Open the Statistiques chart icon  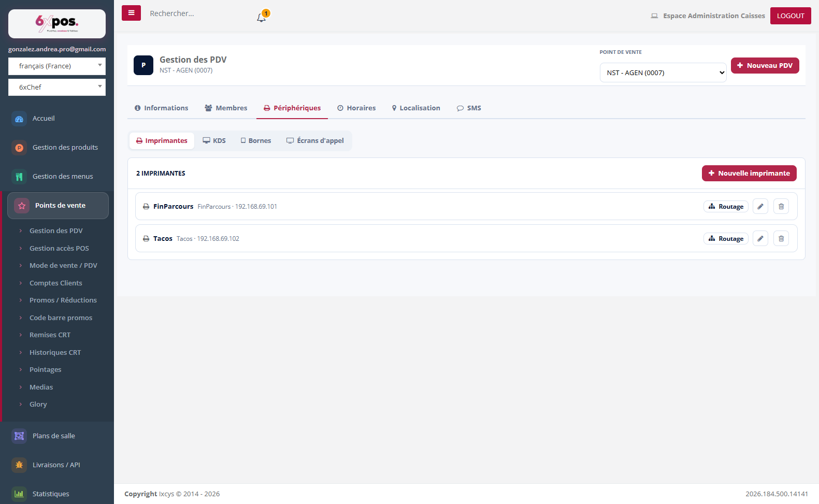pyautogui.click(x=19, y=494)
